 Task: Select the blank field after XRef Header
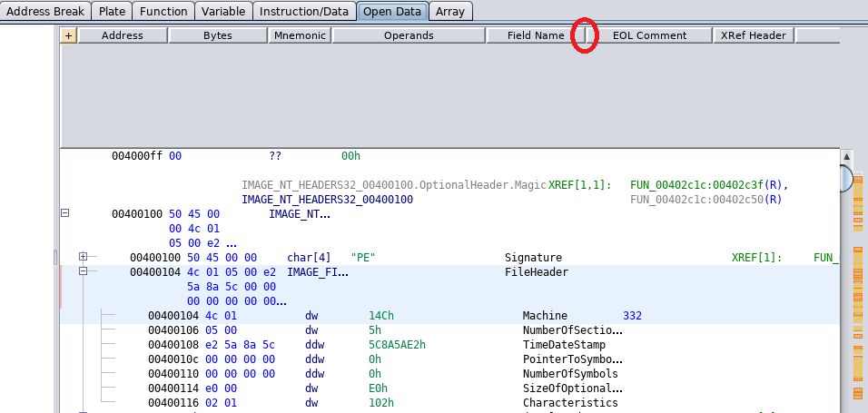click(818, 35)
